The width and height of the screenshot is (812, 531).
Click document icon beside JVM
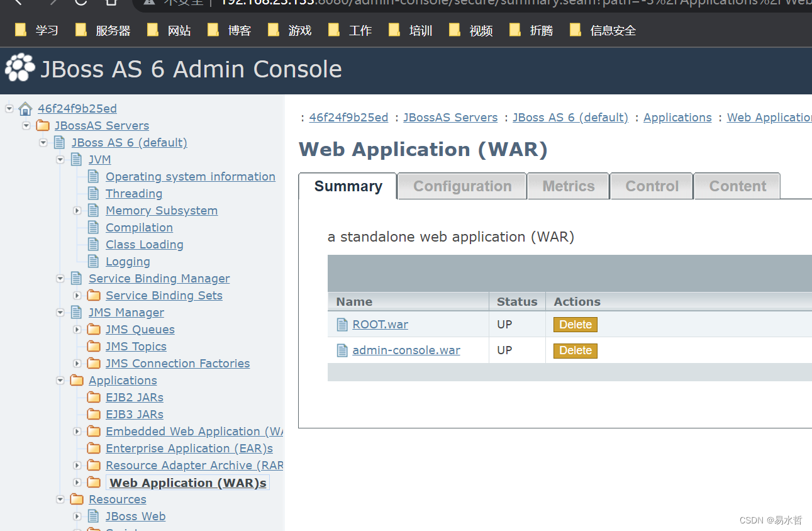coord(77,160)
